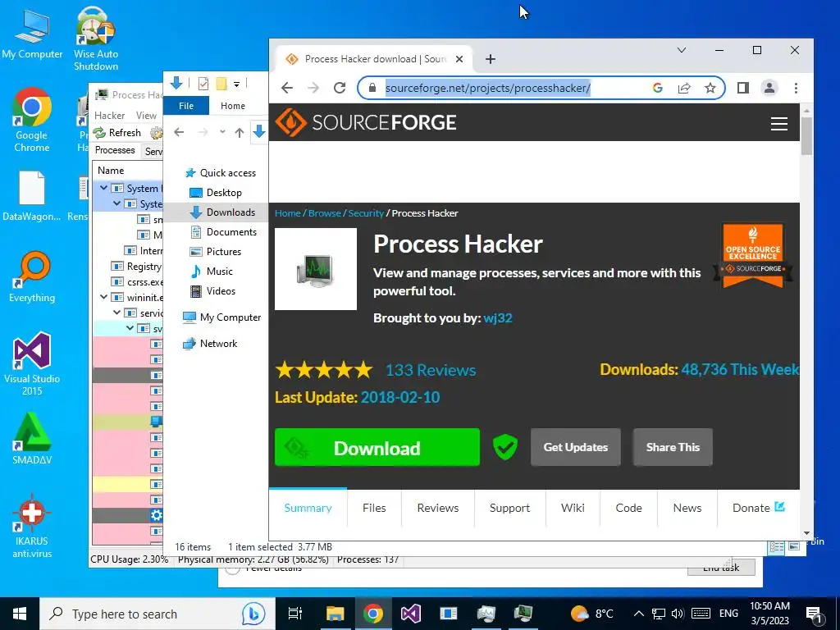Click Visual Studio taskbar icon

[x=411, y=614]
